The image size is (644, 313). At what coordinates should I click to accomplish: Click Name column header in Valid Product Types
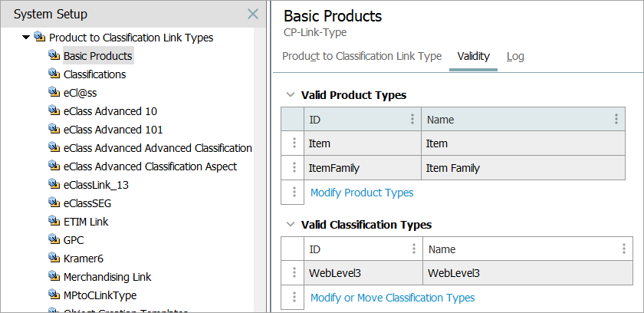523,119
